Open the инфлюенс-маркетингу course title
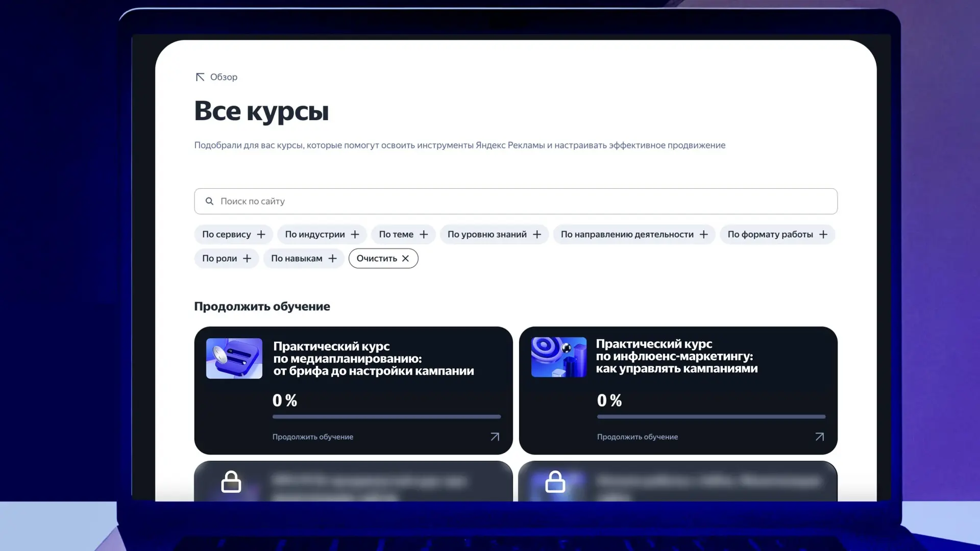Viewport: 980px width, 551px height. pyautogui.click(x=677, y=356)
